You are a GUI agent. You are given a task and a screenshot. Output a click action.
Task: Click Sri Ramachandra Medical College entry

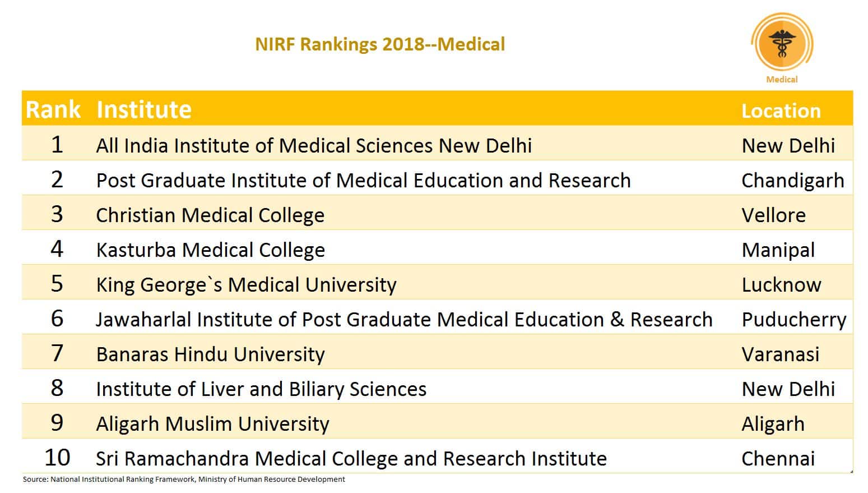[x=351, y=459]
